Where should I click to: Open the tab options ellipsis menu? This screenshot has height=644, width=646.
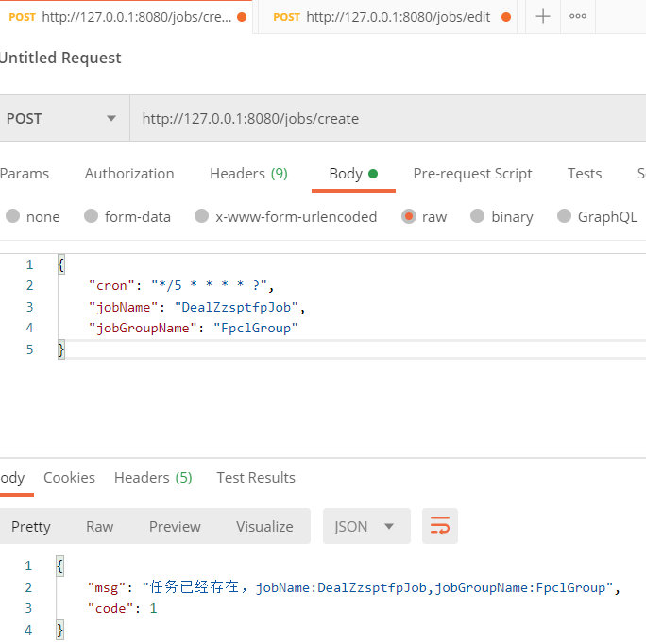[578, 16]
